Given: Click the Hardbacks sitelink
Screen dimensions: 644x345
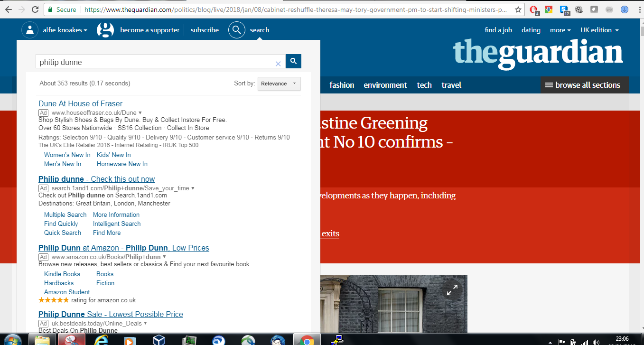Looking at the screenshot, I should pos(59,283).
